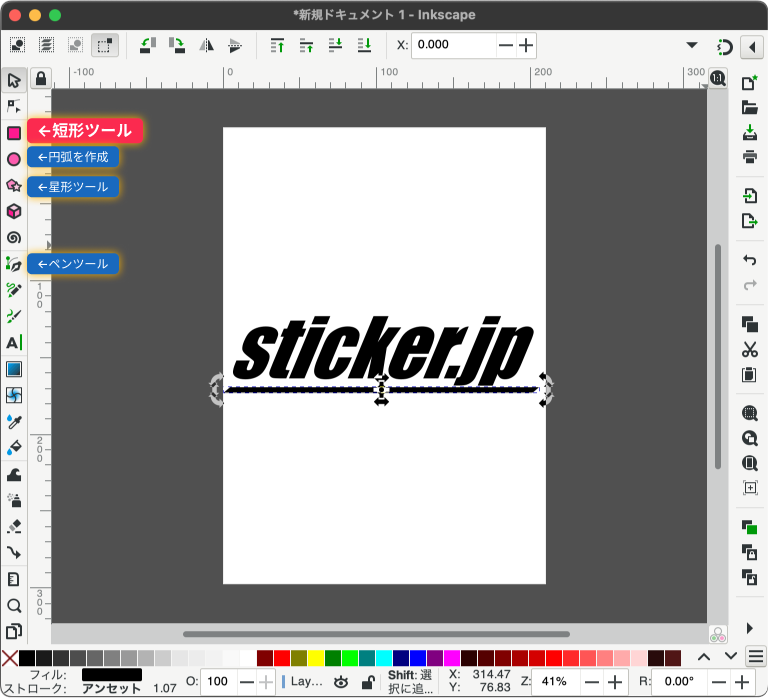Select the Node edit tool
Image resolution: width=768 pixels, height=698 pixels.
point(14,106)
